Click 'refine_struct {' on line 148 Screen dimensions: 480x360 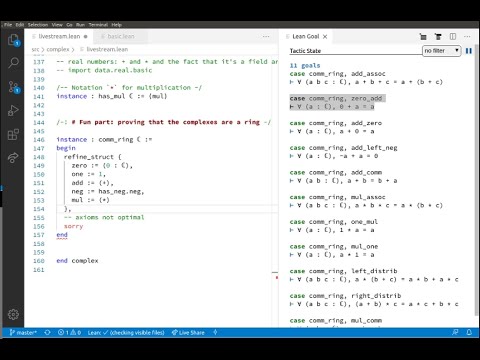93,157
